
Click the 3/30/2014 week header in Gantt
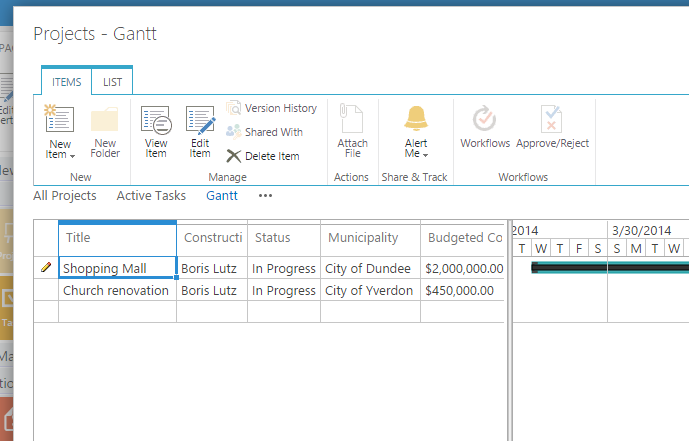click(649, 230)
